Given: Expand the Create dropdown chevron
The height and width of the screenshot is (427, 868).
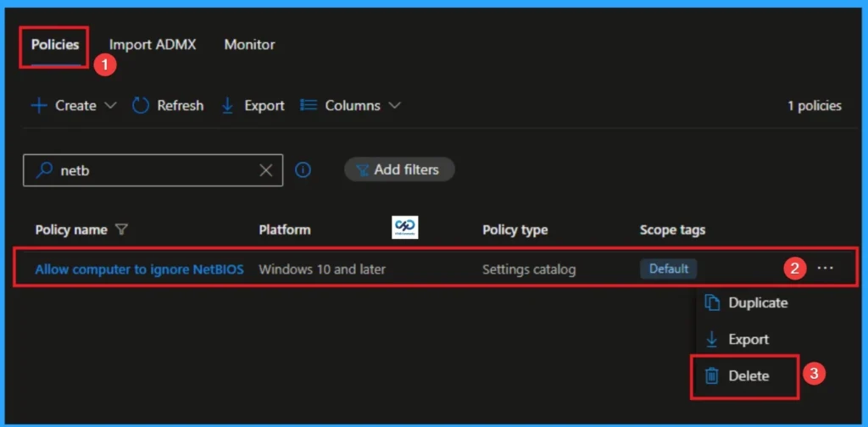Looking at the screenshot, I should (x=110, y=106).
